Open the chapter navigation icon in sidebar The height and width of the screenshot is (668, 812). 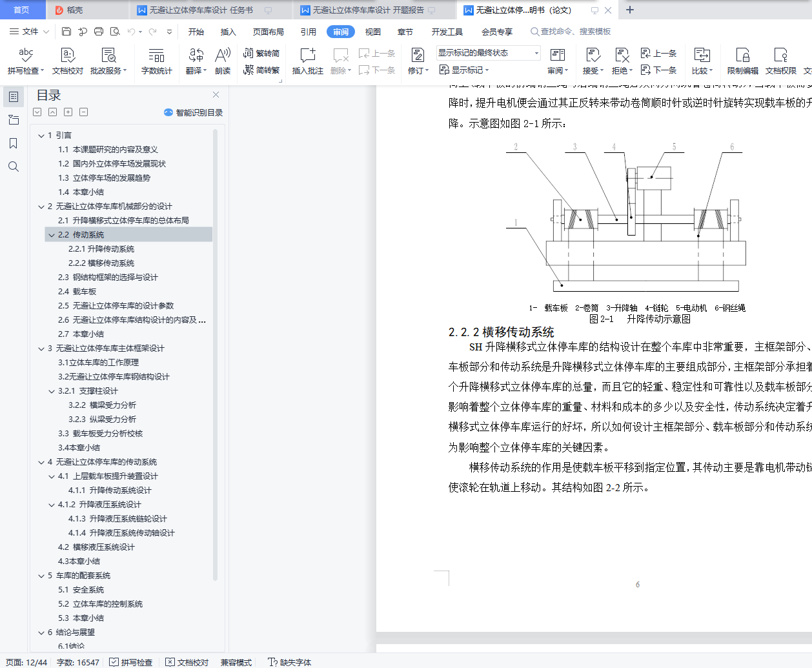[14, 120]
